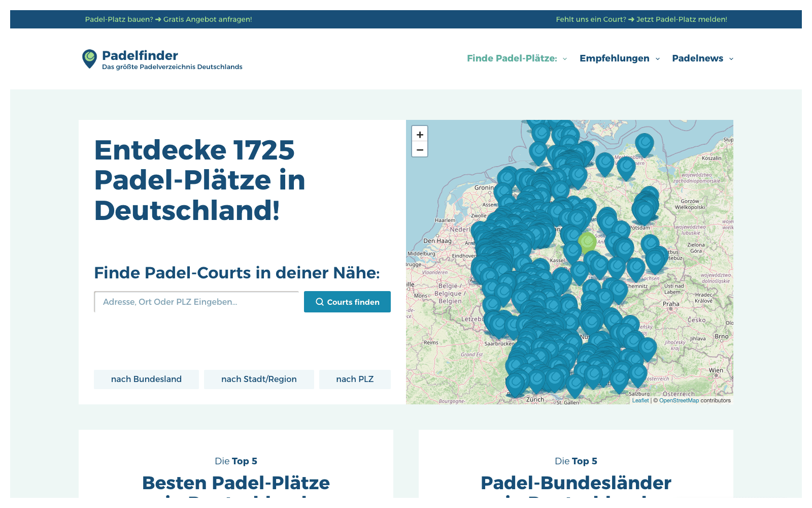The height and width of the screenshot is (508, 812).
Task: Open Gratis Angebot anfragen link
Action: [x=207, y=19]
